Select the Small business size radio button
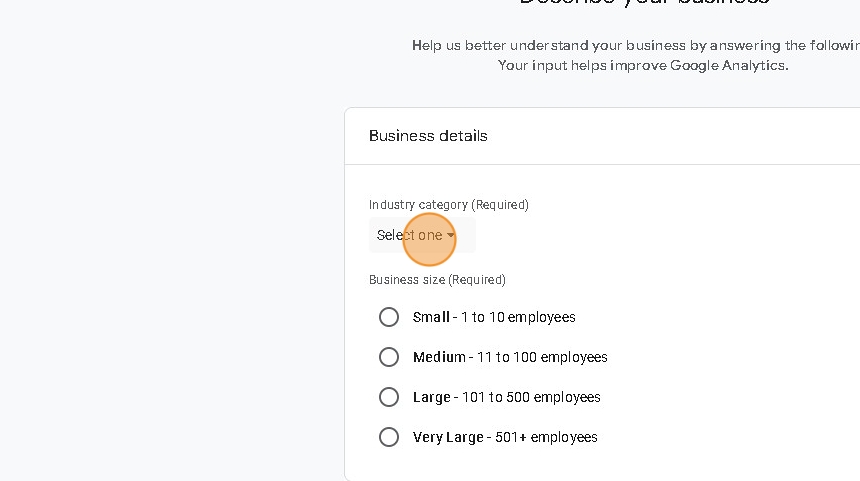 point(389,317)
